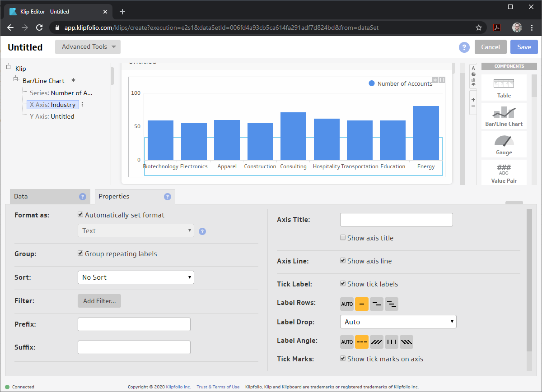This screenshot has height=392, width=542.
Task: Click the Energy bar in chart
Action: point(426,133)
